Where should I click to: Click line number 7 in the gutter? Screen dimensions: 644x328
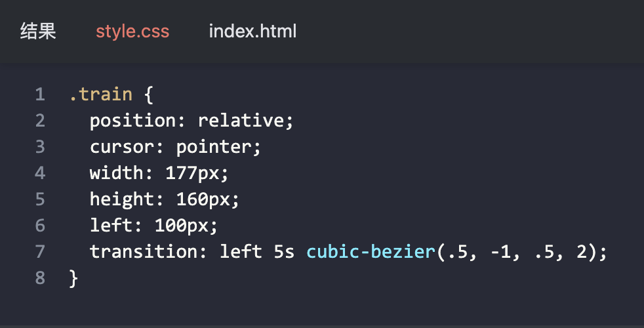pos(40,252)
